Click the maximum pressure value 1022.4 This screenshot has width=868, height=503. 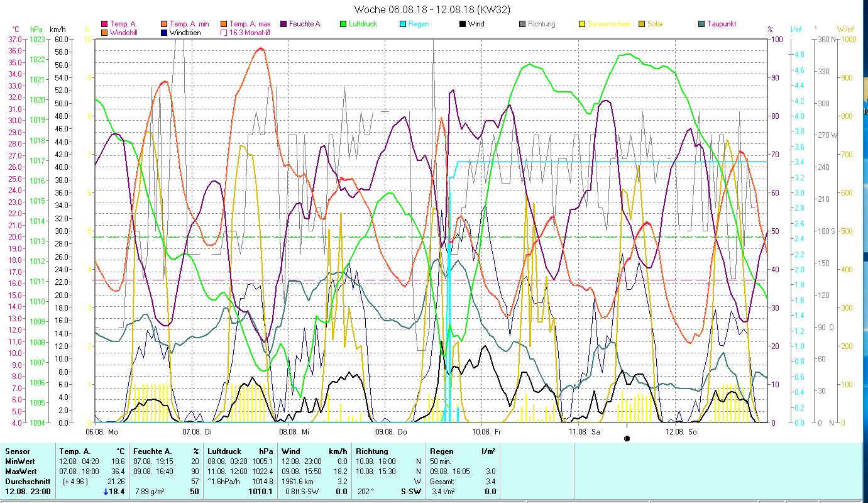coord(262,472)
